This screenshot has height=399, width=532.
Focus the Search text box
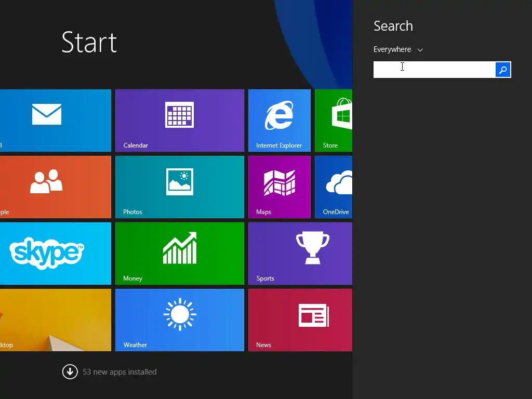click(434, 70)
